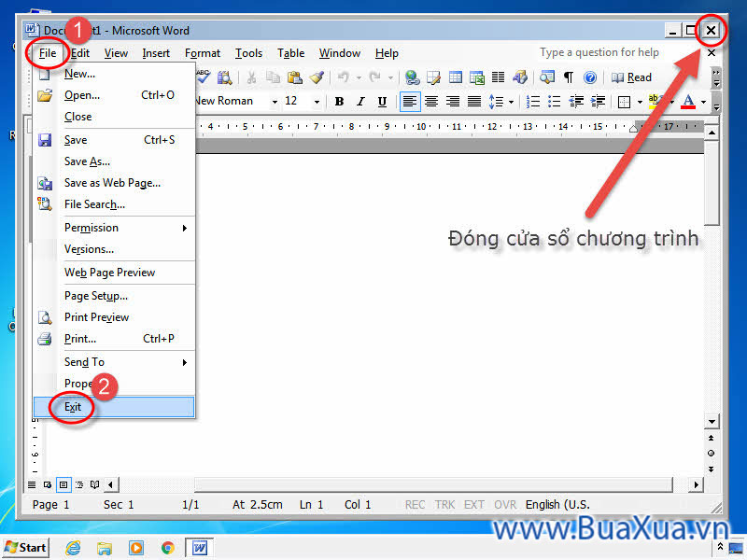This screenshot has width=747, height=560.
Task: Toggle OVR overtype mode in status bar
Action: coord(505,504)
